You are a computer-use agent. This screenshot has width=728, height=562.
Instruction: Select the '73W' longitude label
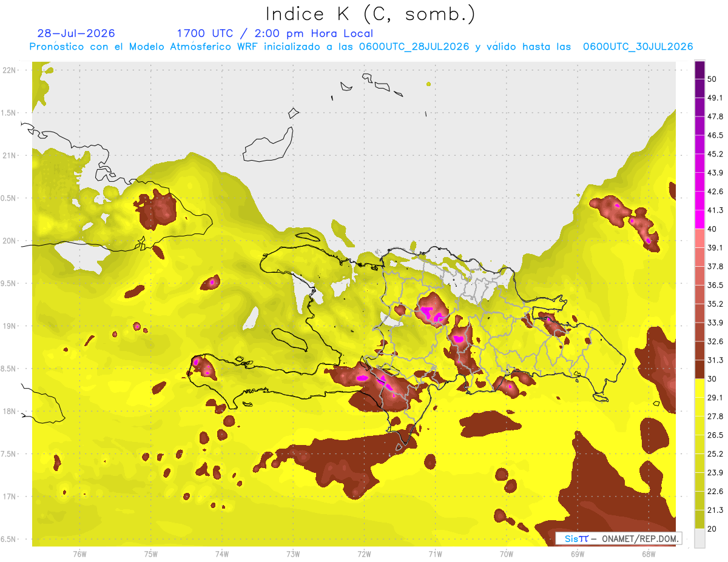pos(293,554)
